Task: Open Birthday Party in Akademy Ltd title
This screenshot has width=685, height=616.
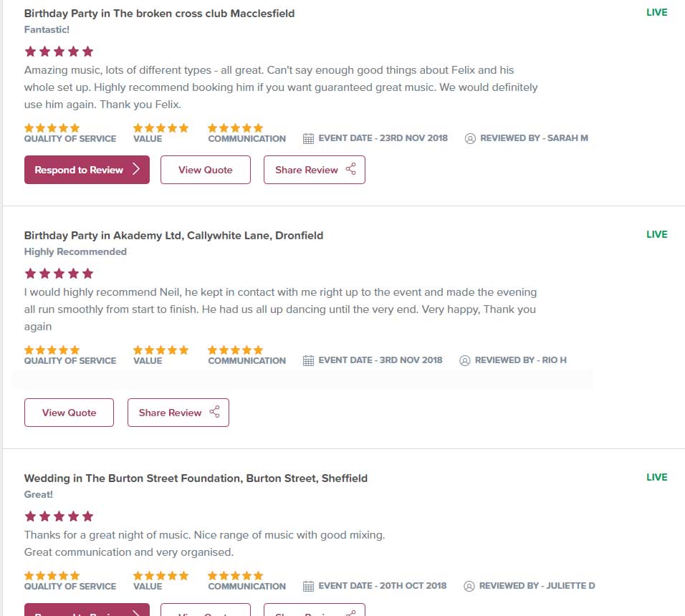Action: pyautogui.click(x=173, y=235)
